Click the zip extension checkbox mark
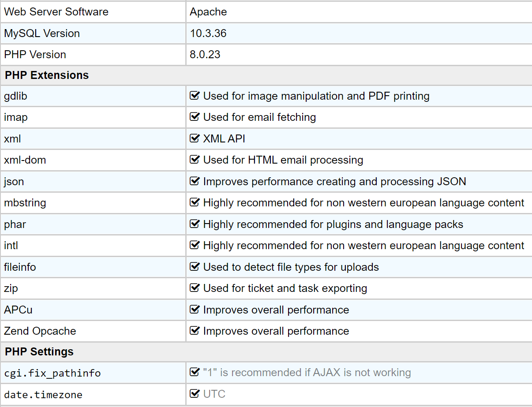Screen dimensions: 532x407 point(195,288)
